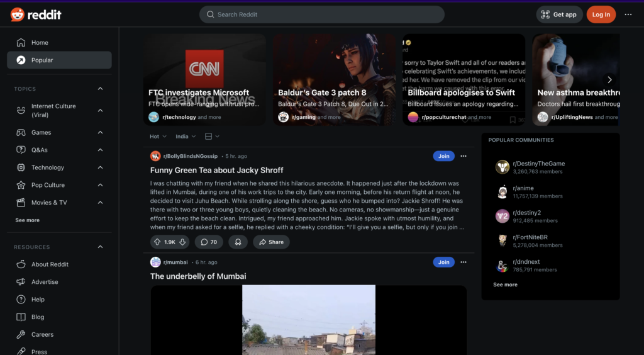Click the Movies & TV clapperboard icon
Viewport: 644px width, 355px height.
coord(21,203)
